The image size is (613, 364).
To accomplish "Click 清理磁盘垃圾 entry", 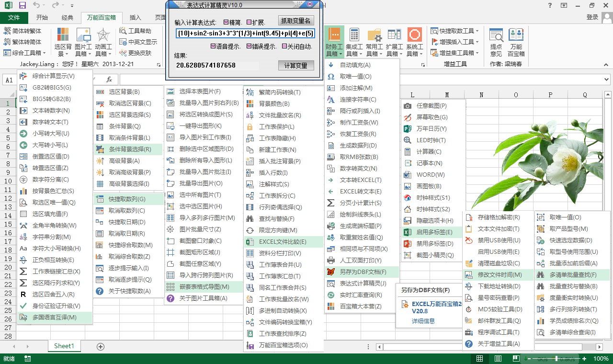I will (499, 263).
